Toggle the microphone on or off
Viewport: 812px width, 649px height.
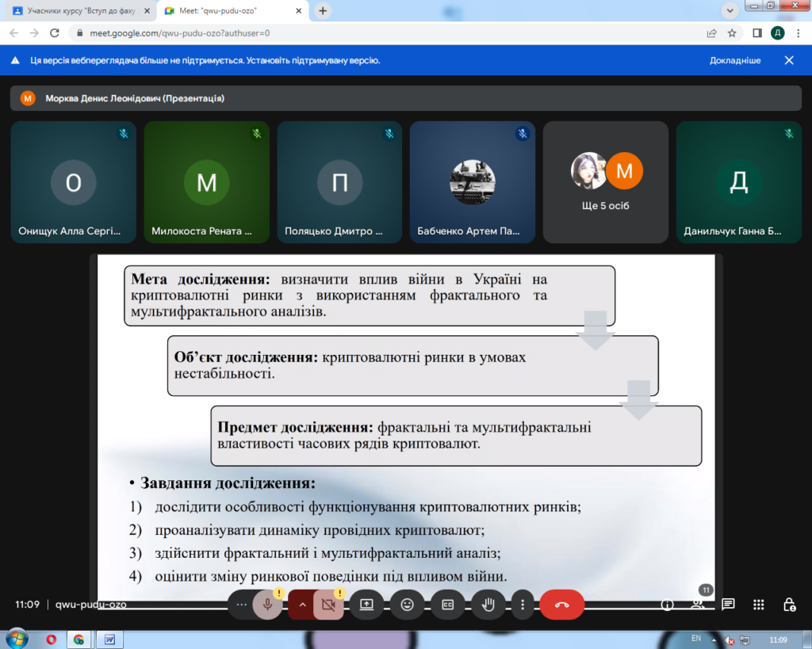click(x=268, y=605)
